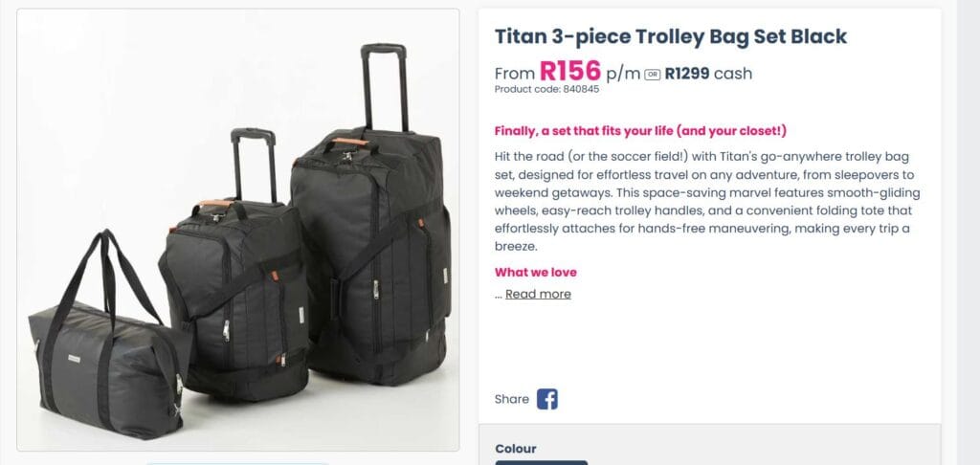Select the black colour swatch
This screenshot has height=465, width=980.
point(541,462)
